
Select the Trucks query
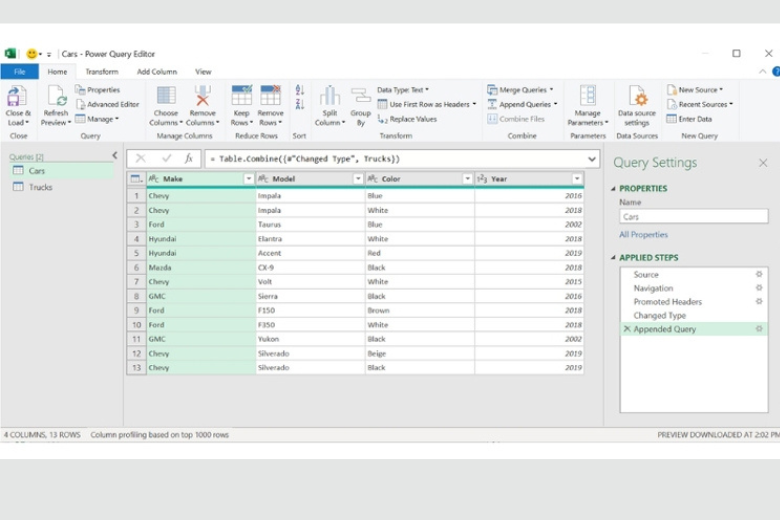pyautogui.click(x=40, y=187)
